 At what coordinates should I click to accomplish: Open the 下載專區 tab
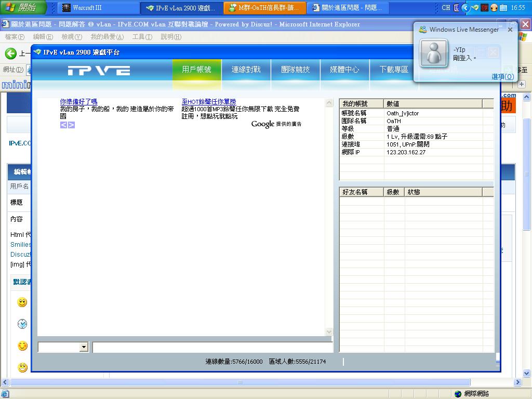(394, 70)
